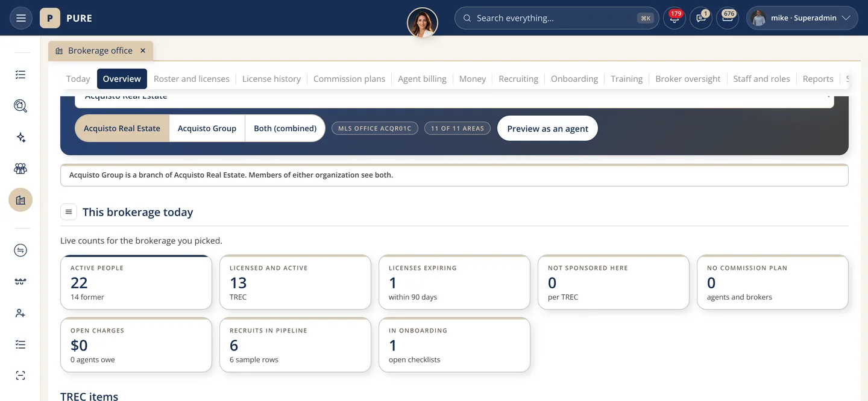Click the TREC items heading
The width and height of the screenshot is (868, 401).
coord(89,396)
